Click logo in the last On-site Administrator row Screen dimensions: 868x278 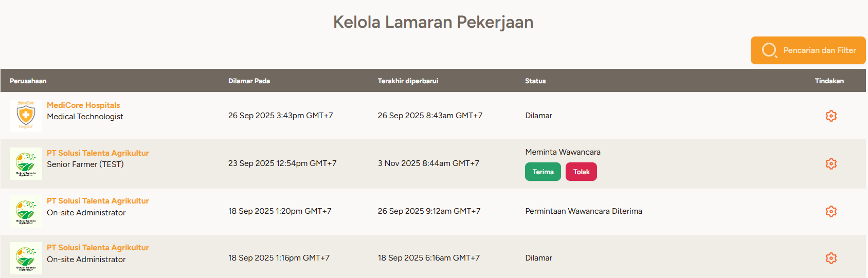click(26, 258)
